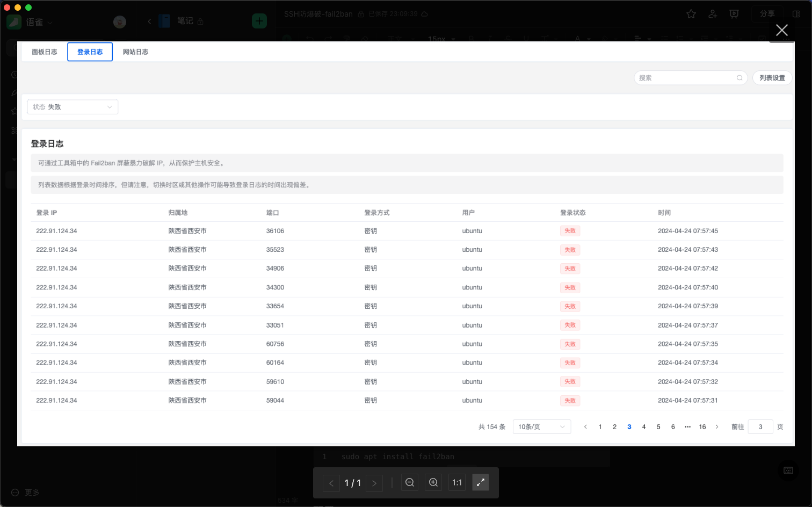812x507 pixels.
Task: Zoom in the previewed image
Action: point(433,482)
